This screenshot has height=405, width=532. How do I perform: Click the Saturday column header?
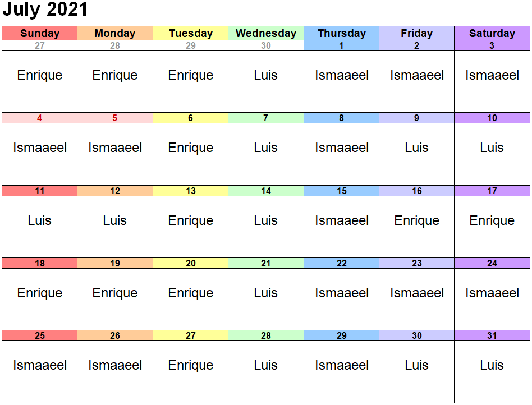point(492,33)
